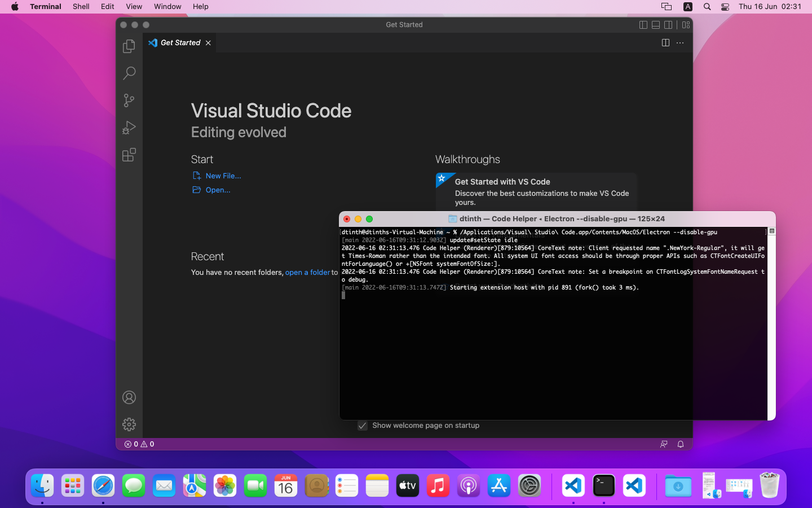
Task: Launch the App Store from the Dock
Action: coord(498,485)
